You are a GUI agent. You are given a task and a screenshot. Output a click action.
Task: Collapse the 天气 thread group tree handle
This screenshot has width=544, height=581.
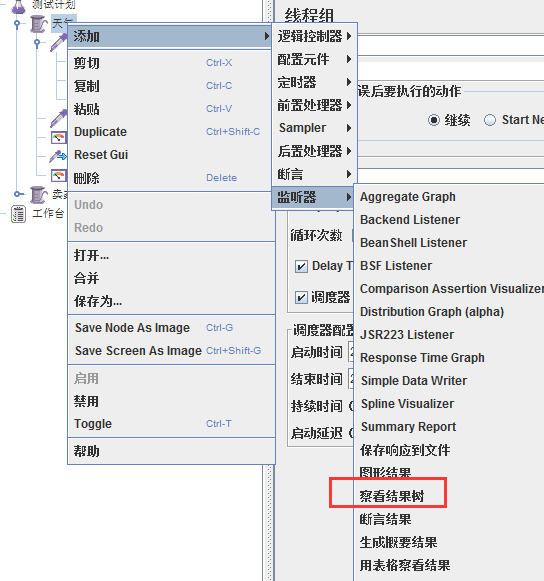click(x=17, y=24)
